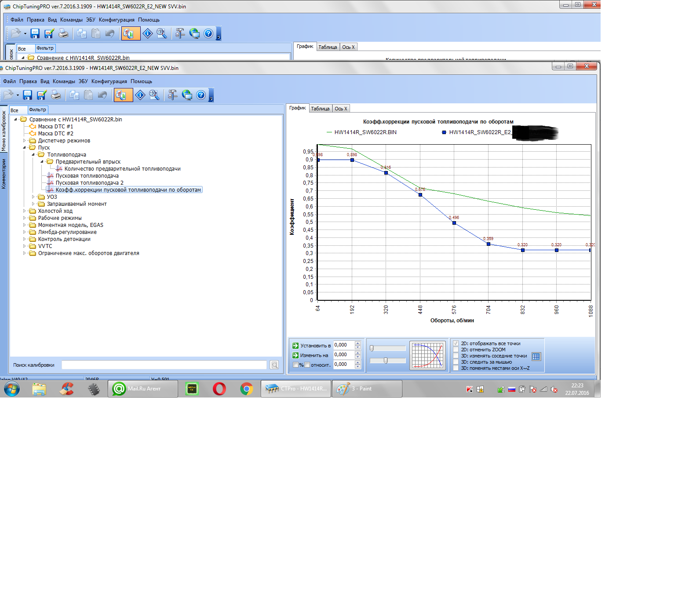Switch to the "Таблица" tab
This screenshot has height=598, width=700.
pos(320,109)
